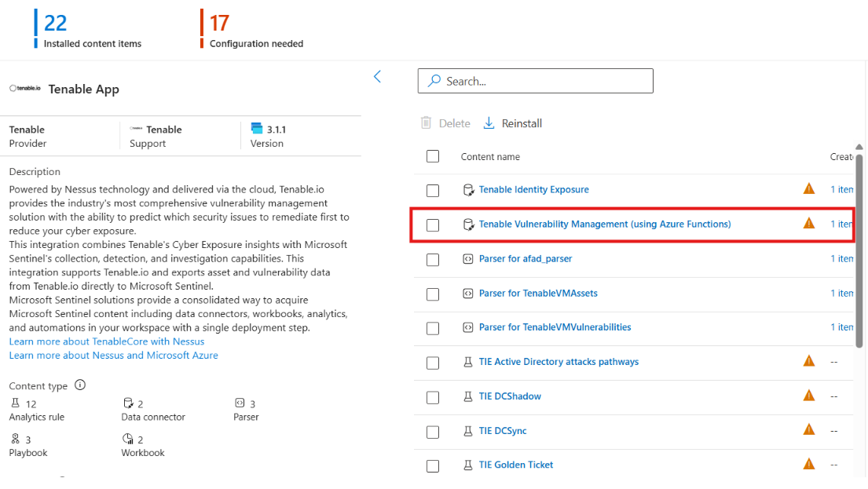The height and width of the screenshot is (489, 868).
Task: Click data connector icon beside Tenable Identity Exposure
Action: [x=467, y=190]
